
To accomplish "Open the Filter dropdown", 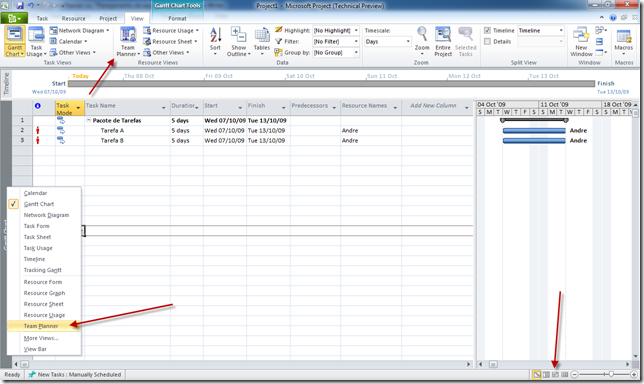I will point(356,41).
